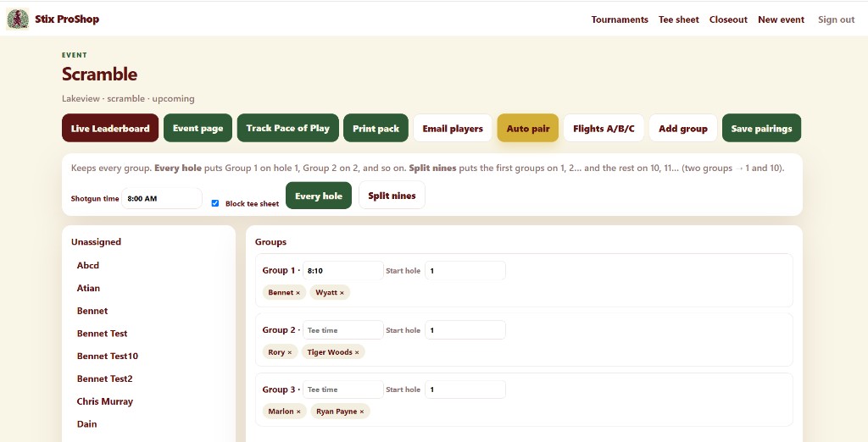Run Auto pair
This screenshot has width=868, height=442.
coord(528,129)
